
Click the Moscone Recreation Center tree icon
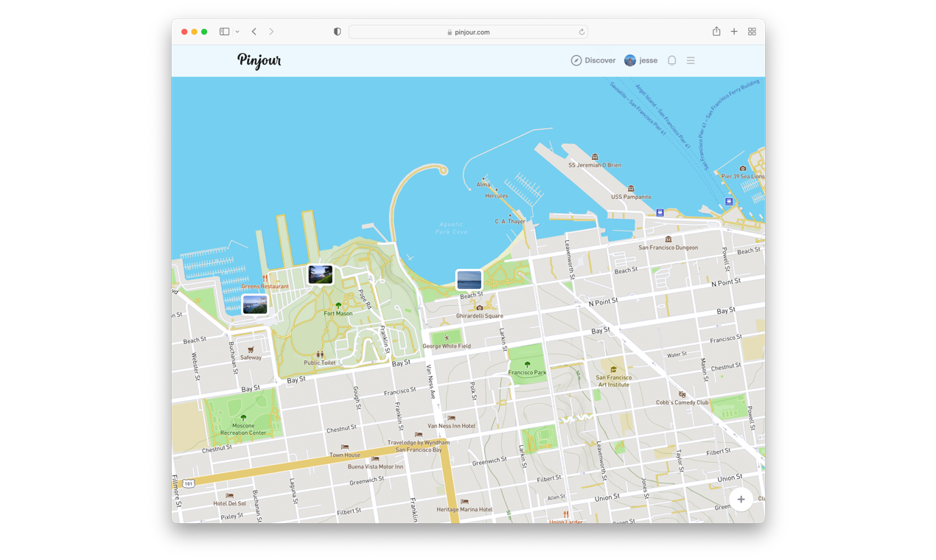[x=243, y=418]
